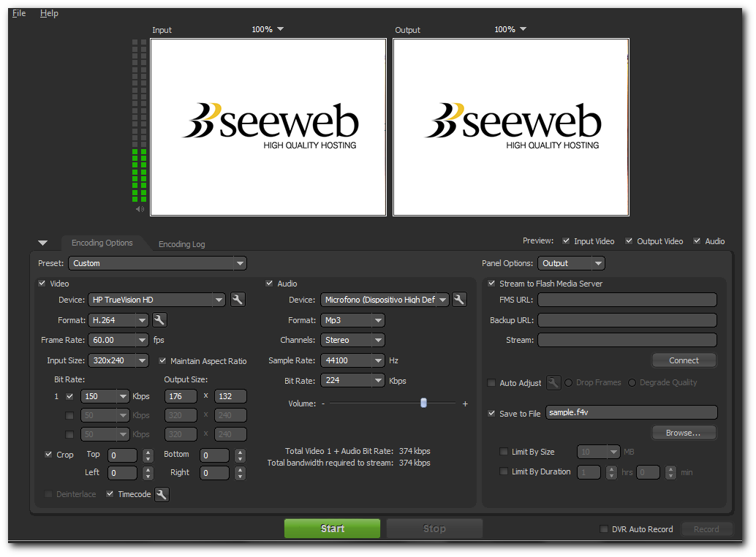Click volume increase plus sign
This screenshot has width=756, height=557.
pos(465,403)
